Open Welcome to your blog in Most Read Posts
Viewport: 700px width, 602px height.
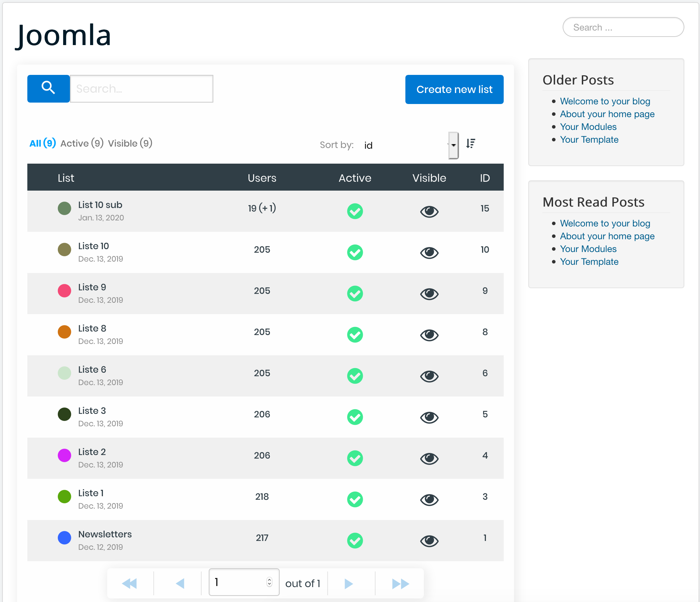(605, 223)
